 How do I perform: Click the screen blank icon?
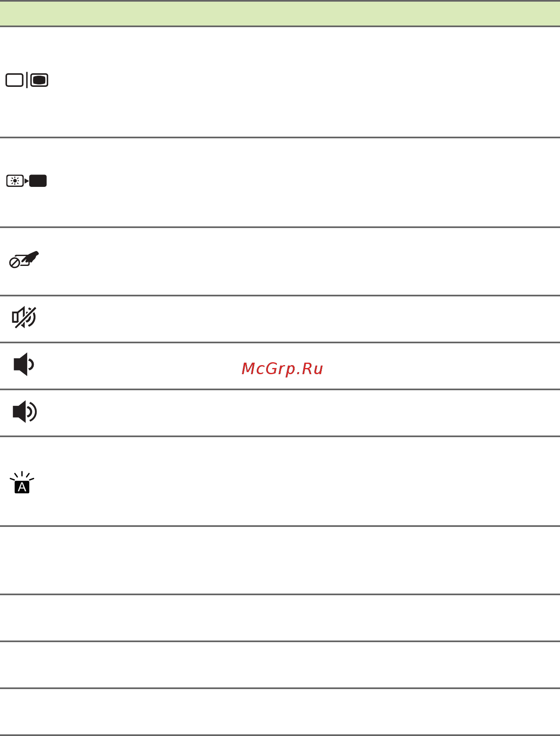(x=27, y=181)
